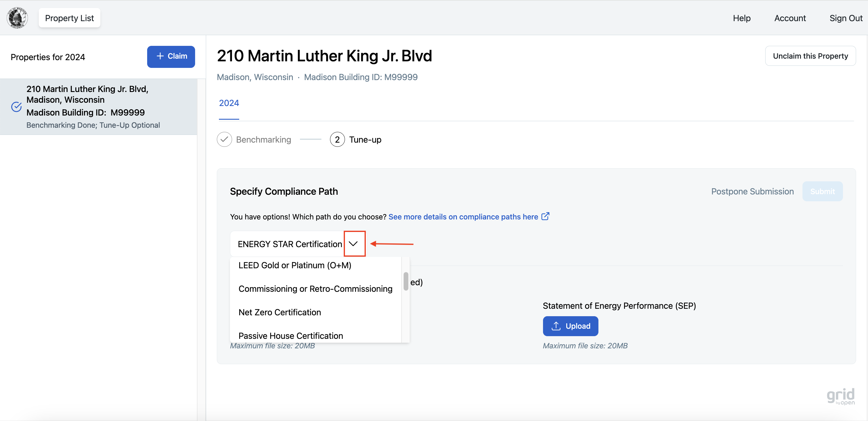Open the Property List tab
This screenshot has height=421, width=868.
click(69, 18)
